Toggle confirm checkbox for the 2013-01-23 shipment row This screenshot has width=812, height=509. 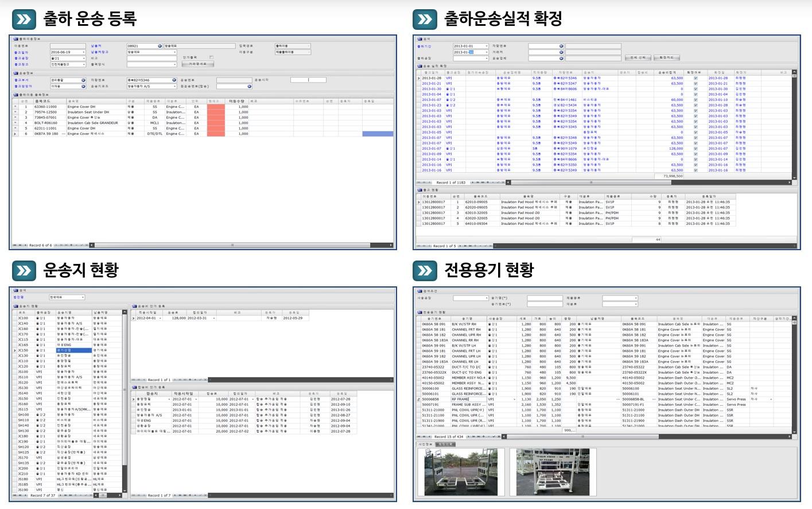point(696,105)
